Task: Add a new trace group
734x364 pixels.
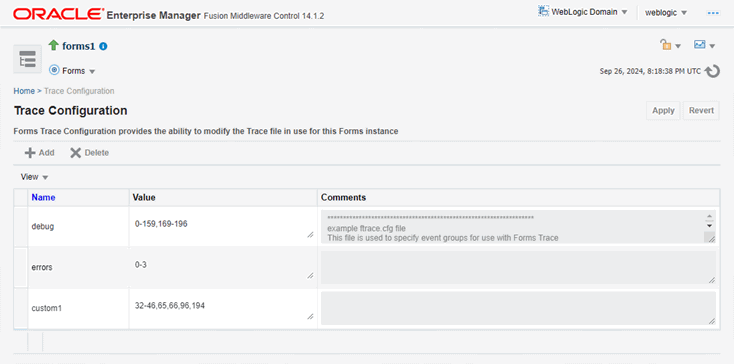Action: (40, 153)
